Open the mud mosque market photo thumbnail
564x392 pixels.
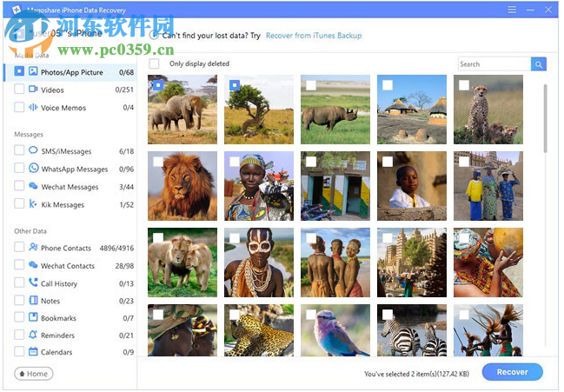[412, 262]
